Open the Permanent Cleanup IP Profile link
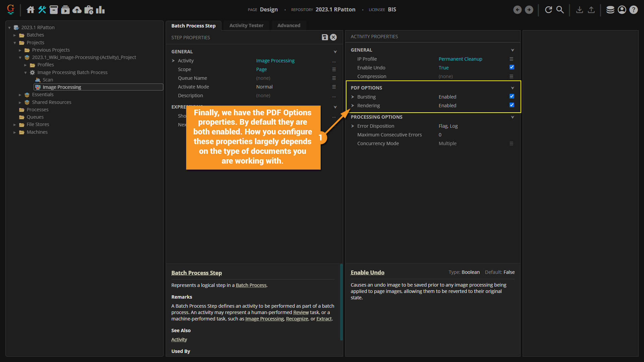644x362 pixels. click(460, 59)
